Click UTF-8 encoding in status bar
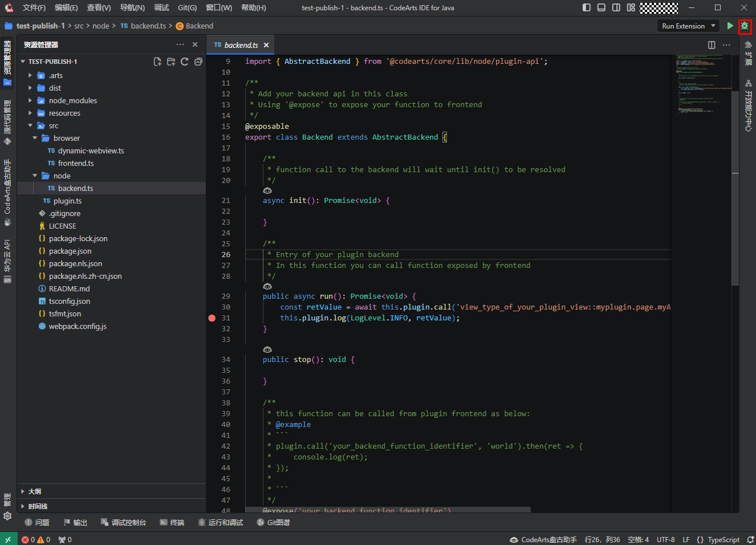Image resolution: width=756 pixels, height=545 pixels. click(x=665, y=539)
